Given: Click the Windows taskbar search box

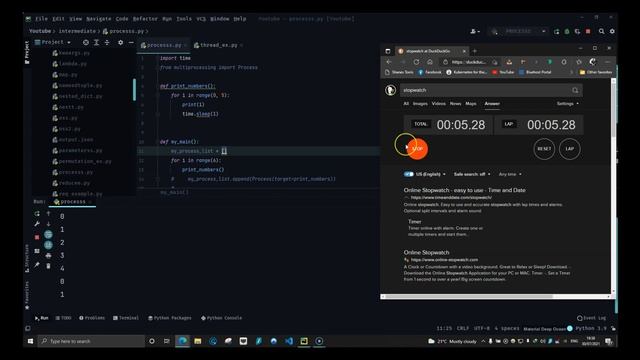Looking at the screenshot, I should (91, 341).
